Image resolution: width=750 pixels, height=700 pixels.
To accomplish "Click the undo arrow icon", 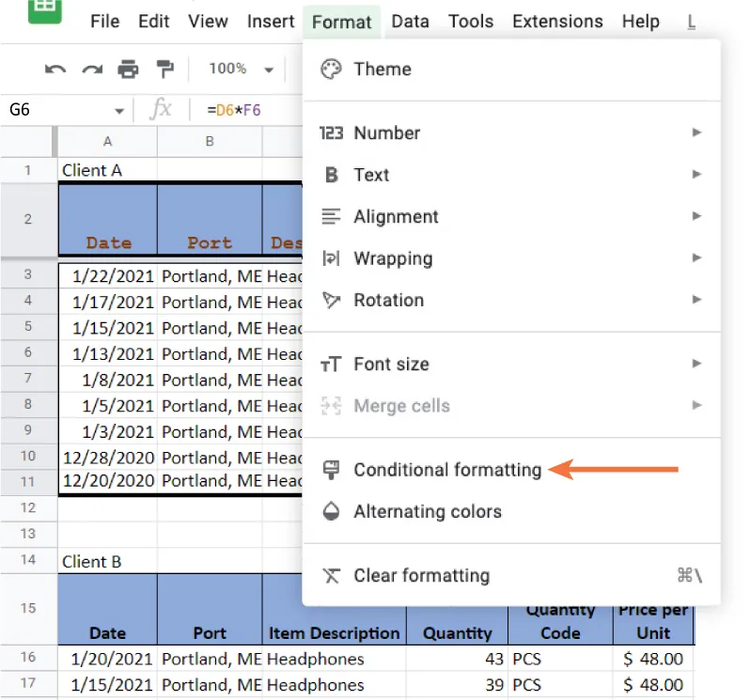I will click(55, 69).
